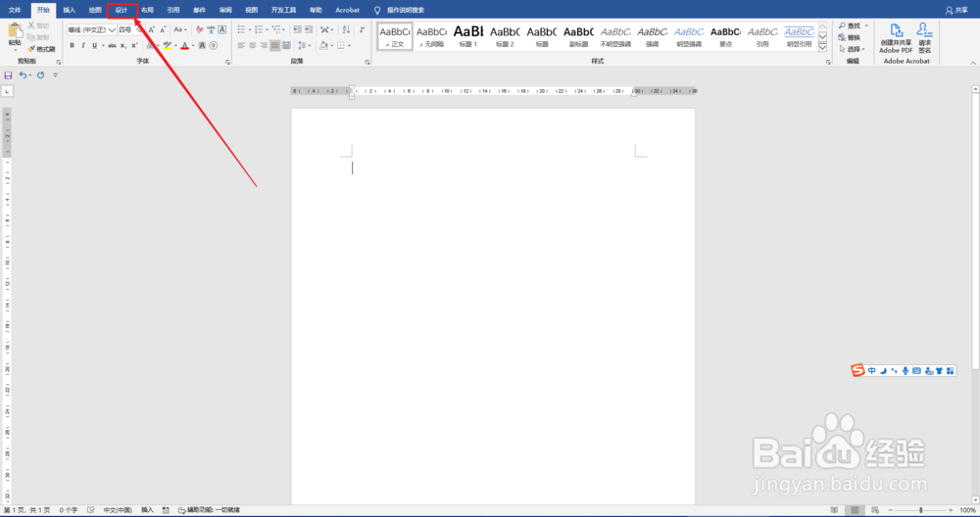980x517 pixels.
Task: Toggle Align Right paragraph alignment
Action: tap(264, 46)
